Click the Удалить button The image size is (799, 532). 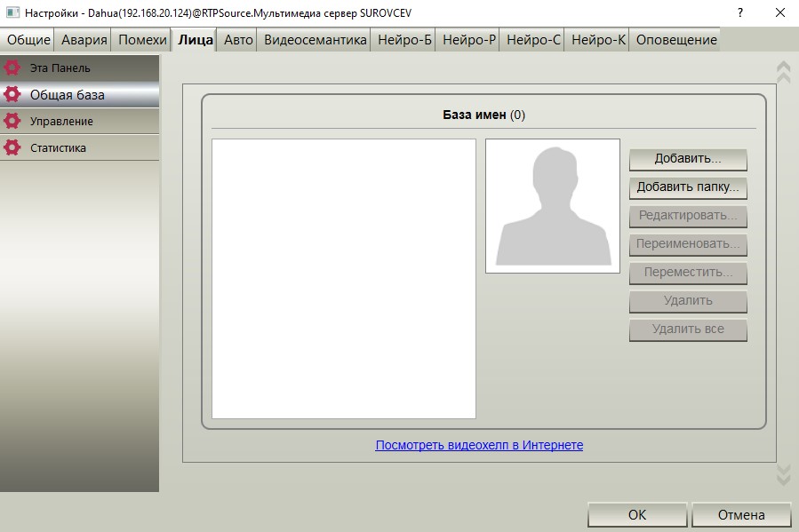688,301
